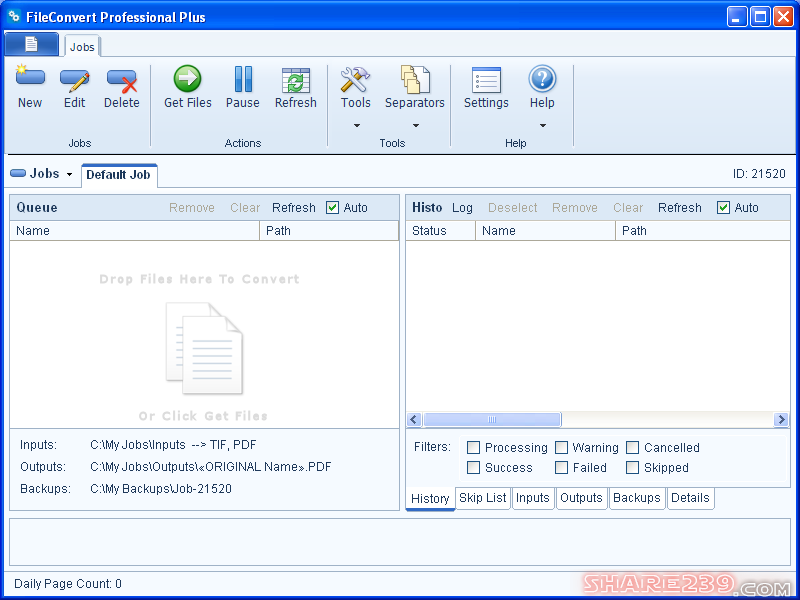Pause processing with the Pause icon
Viewport: 800px width, 600px height.
coord(243,79)
